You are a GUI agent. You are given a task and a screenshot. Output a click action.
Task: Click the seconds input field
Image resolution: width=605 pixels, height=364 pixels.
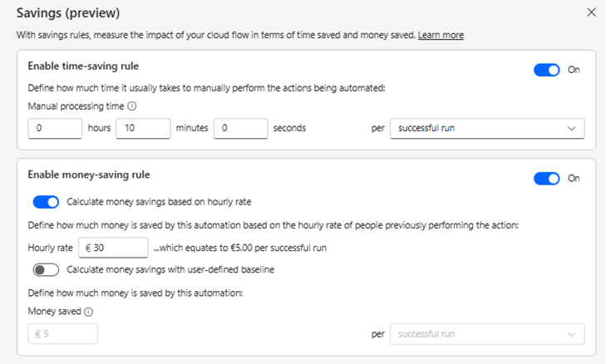(x=240, y=129)
